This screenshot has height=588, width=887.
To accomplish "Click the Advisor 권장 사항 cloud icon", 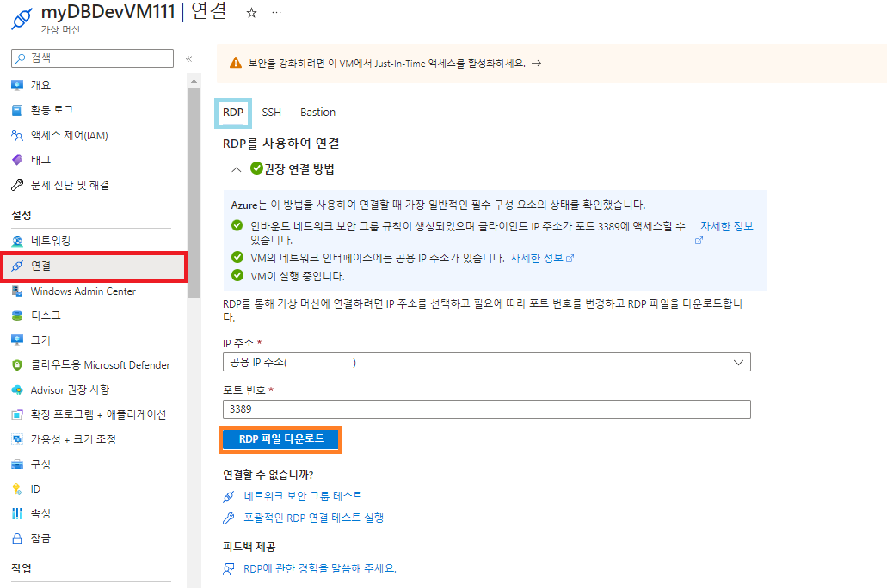I will [17, 389].
